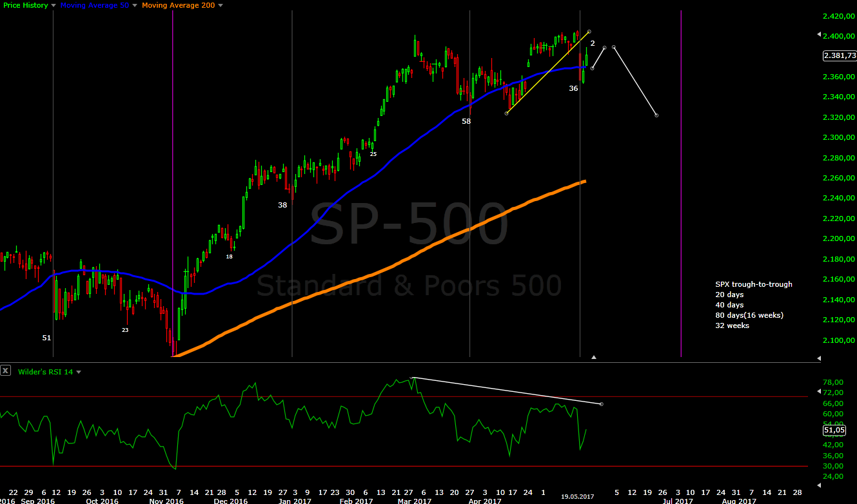Close the Wilder's RSI indicator panel
Screen dimensions: 857x504
(x=5, y=371)
